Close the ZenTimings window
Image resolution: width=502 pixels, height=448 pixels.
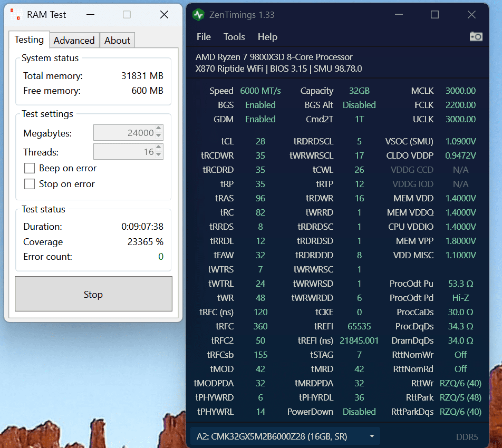point(471,15)
